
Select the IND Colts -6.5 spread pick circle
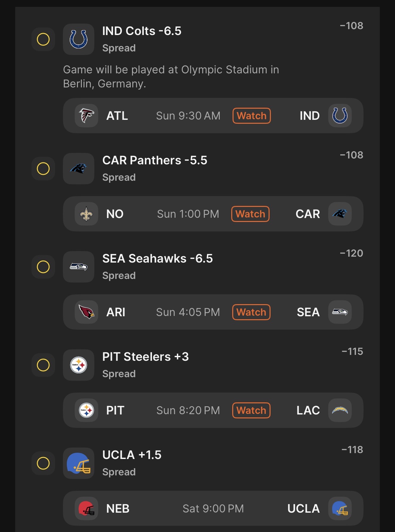pyautogui.click(x=43, y=39)
